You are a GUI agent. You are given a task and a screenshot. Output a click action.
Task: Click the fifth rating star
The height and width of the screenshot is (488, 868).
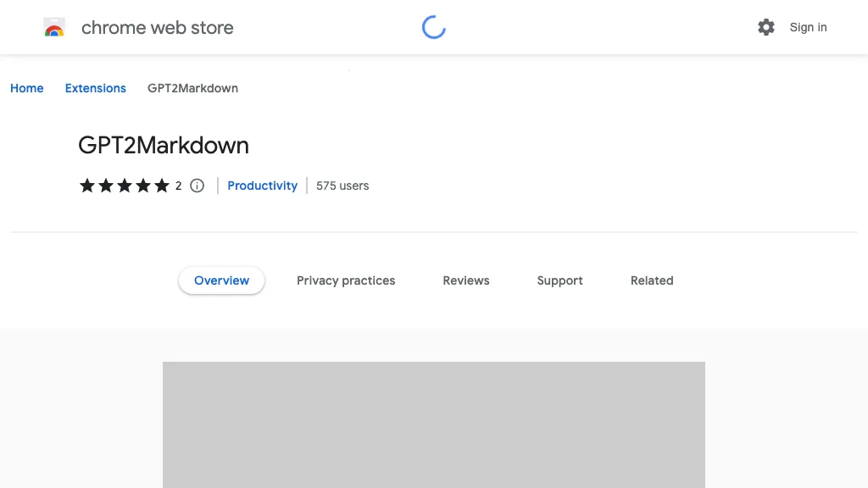(x=162, y=186)
